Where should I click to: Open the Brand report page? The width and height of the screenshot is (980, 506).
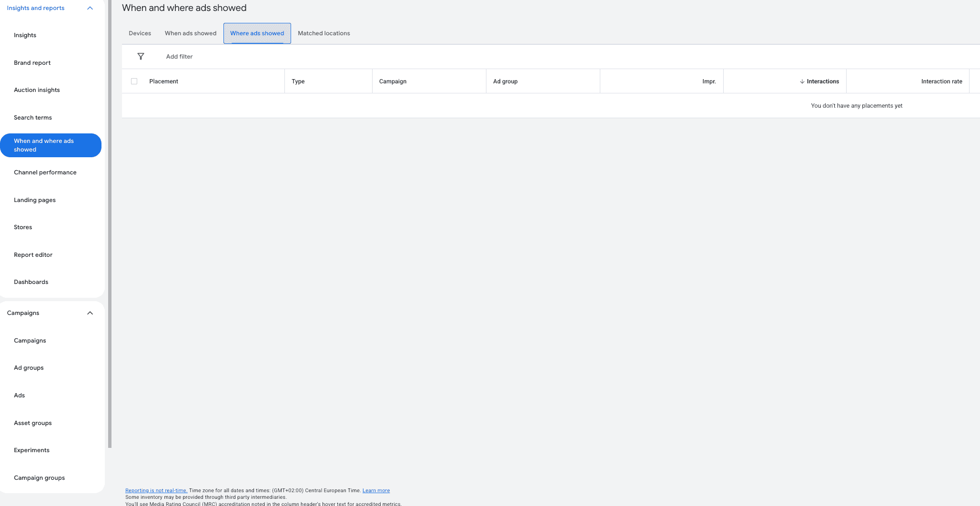(32, 63)
